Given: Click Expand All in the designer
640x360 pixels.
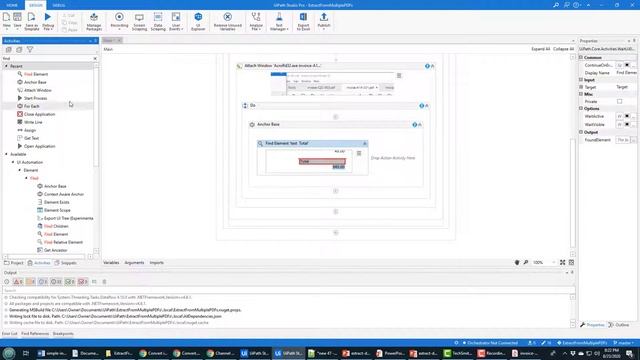Looking at the screenshot, I should pyautogui.click(x=540, y=49).
